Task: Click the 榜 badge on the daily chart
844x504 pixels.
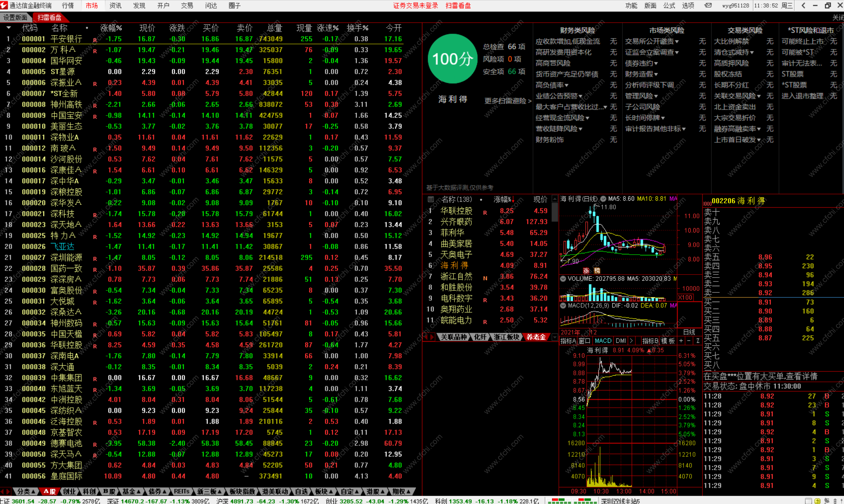Action: pos(597,271)
